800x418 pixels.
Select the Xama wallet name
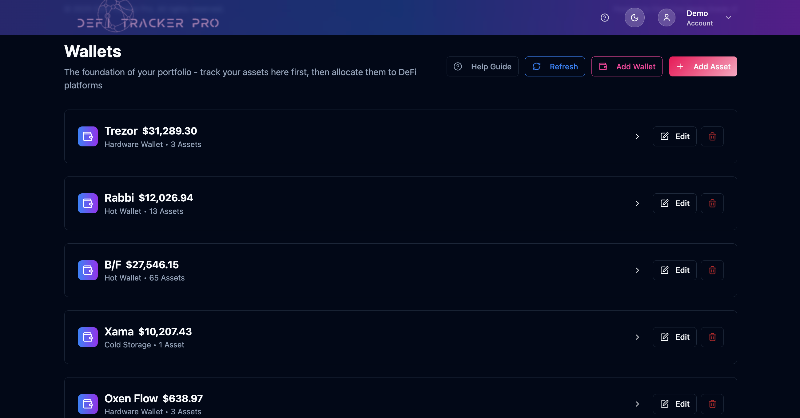[x=119, y=332]
